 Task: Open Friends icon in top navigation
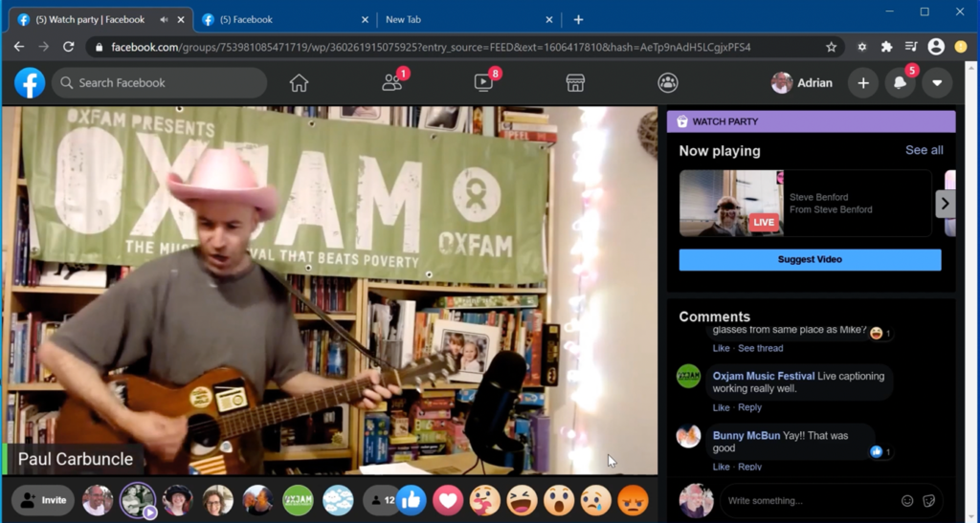click(x=391, y=83)
